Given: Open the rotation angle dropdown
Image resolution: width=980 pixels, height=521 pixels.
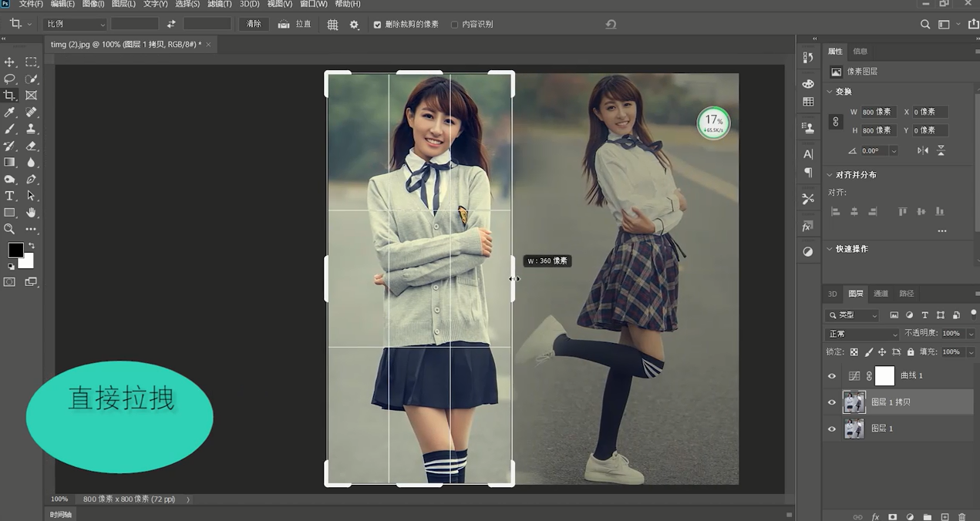Looking at the screenshot, I should click(894, 151).
